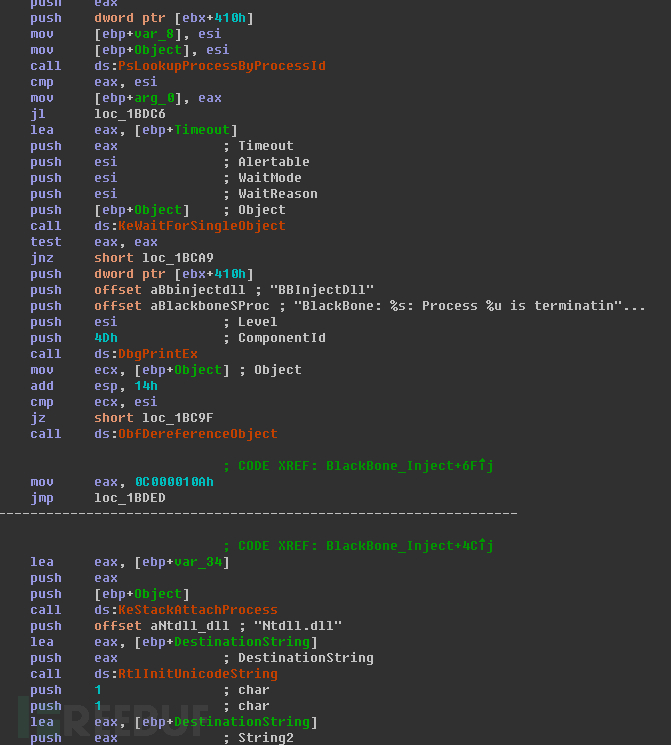This screenshot has width=671, height=745.
Task: Follow CODE XREF BlackBone_Inject+6F
Action: tap(358, 466)
